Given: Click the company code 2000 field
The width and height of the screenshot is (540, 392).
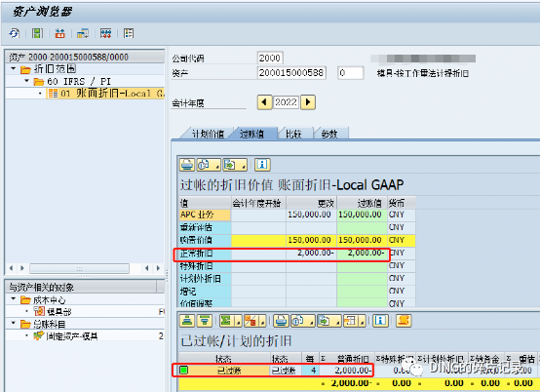Looking at the screenshot, I should (x=270, y=58).
